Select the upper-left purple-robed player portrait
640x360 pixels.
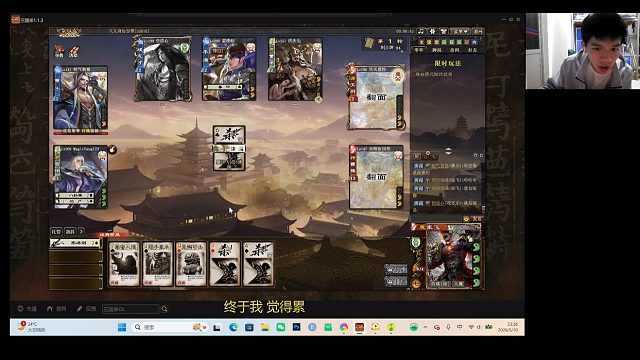point(80,98)
